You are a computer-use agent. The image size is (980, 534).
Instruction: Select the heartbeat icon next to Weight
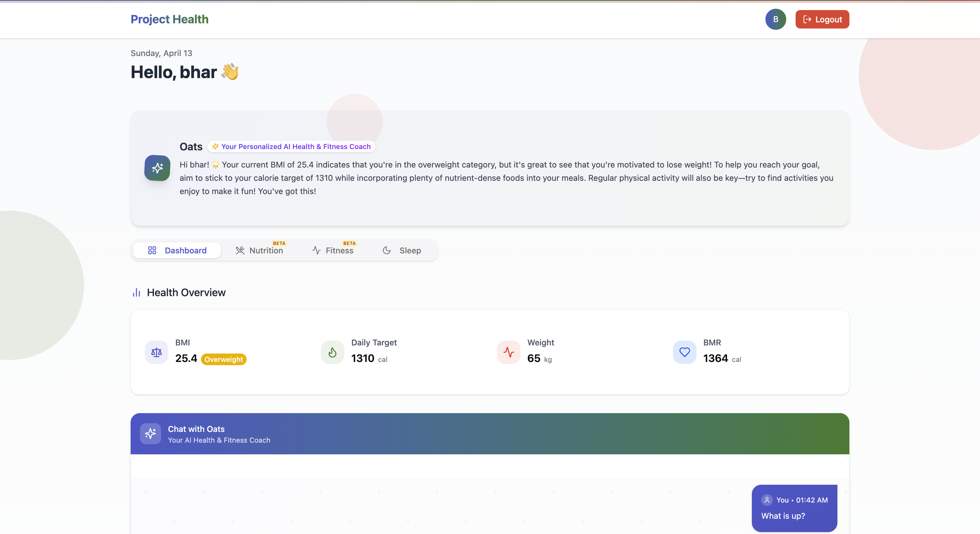pyautogui.click(x=508, y=352)
